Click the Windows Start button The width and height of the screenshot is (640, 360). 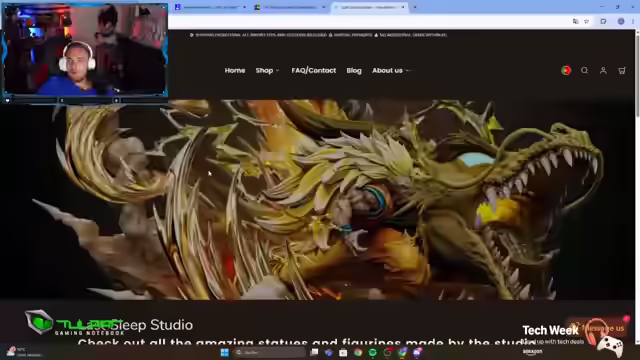click(224, 352)
